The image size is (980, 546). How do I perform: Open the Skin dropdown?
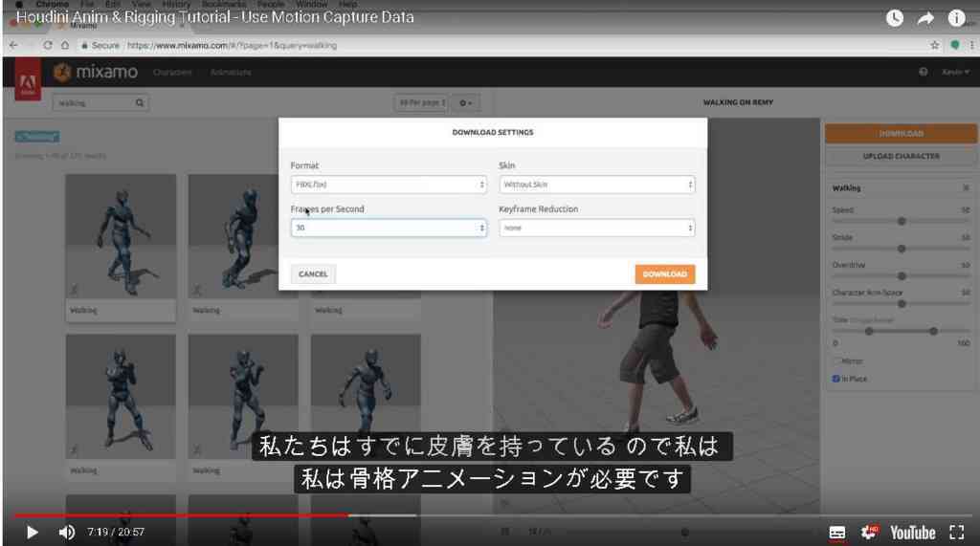pos(597,185)
